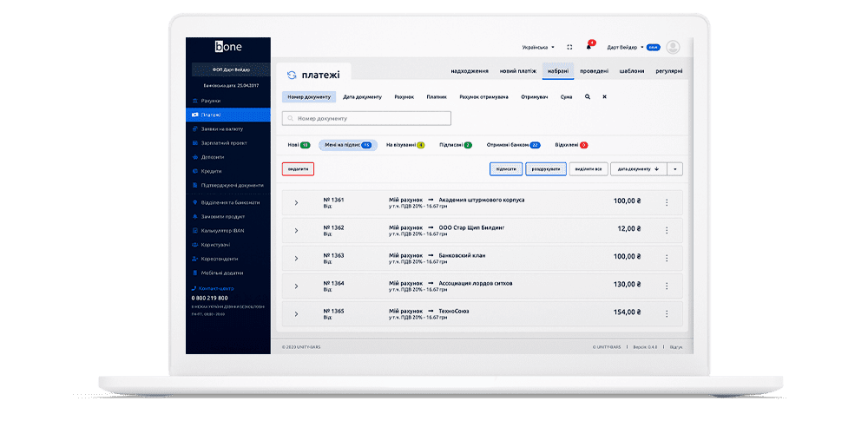Open the dropdown arrow beside дата документу
868x434 pixels.
pyautogui.click(x=674, y=168)
